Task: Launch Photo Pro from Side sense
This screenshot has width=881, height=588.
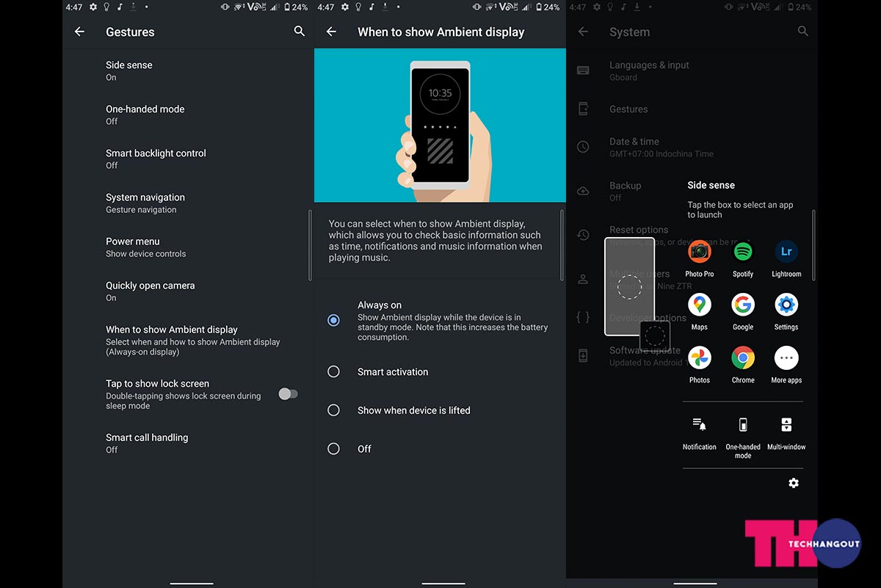Action: click(699, 259)
